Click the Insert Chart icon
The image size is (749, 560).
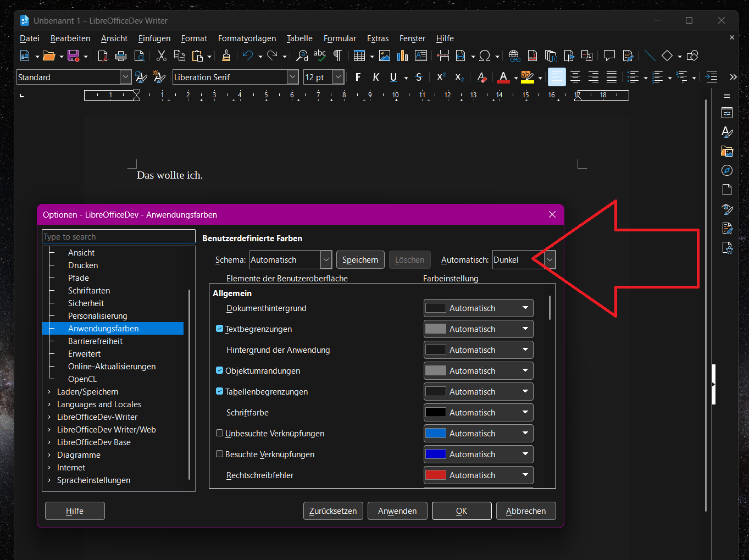(x=403, y=56)
